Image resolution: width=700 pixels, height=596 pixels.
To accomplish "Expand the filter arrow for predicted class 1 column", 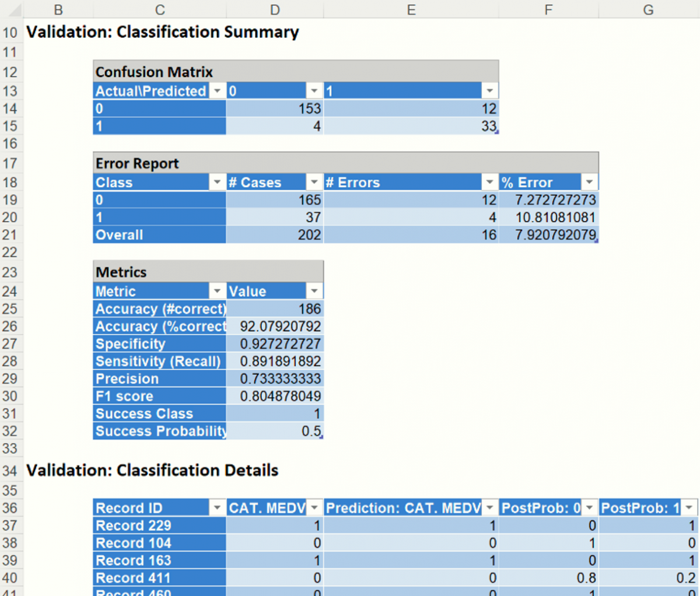I will tap(489, 91).
